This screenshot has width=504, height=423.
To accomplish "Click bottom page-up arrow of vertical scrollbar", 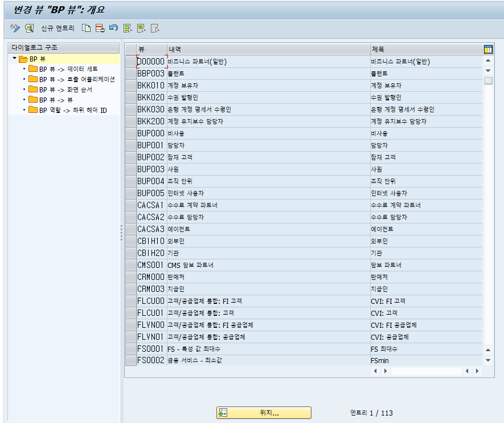I will [488, 350].
